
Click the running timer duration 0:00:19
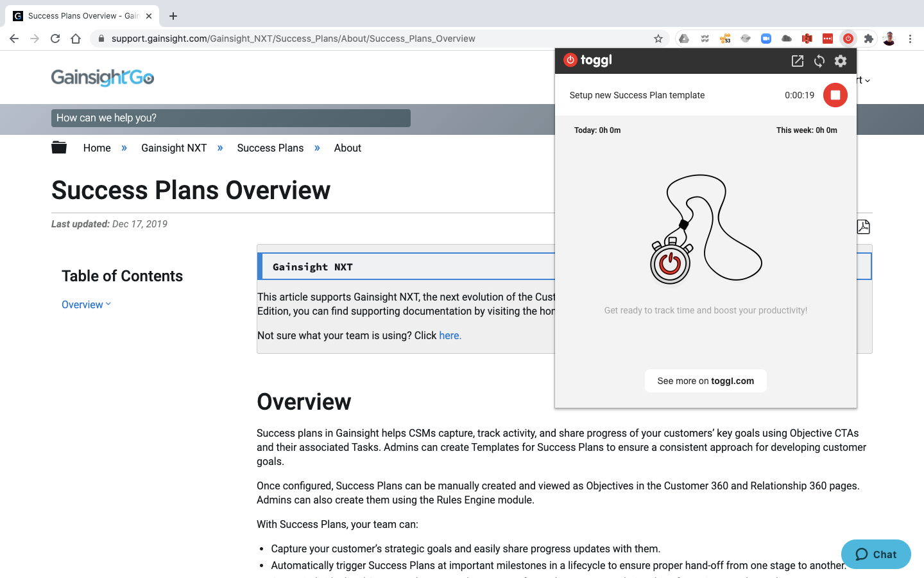click(x=800, y=95)
